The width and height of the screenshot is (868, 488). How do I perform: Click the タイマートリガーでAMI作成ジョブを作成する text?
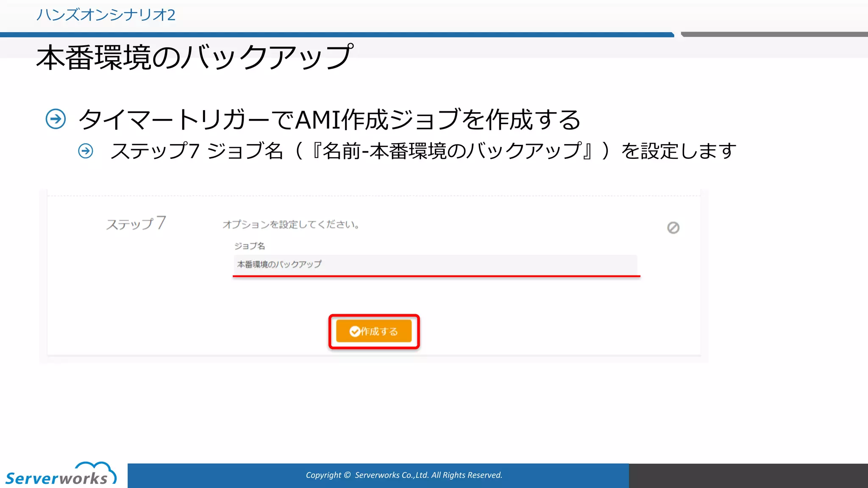click(330, 119)
